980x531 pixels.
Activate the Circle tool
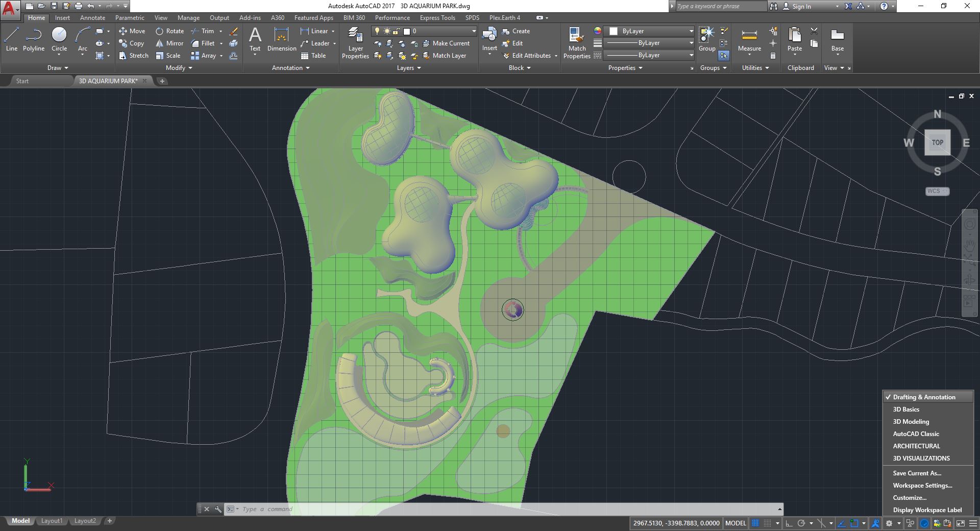tap(59, 40)
